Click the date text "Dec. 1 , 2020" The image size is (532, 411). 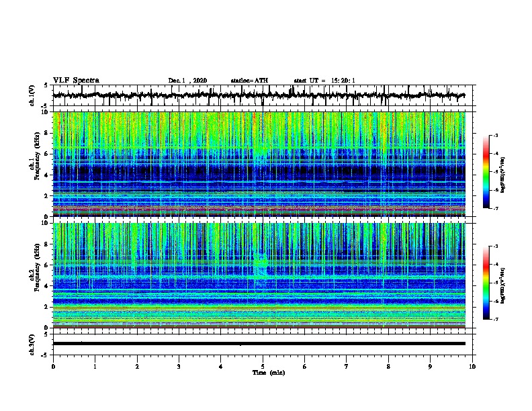187,81
